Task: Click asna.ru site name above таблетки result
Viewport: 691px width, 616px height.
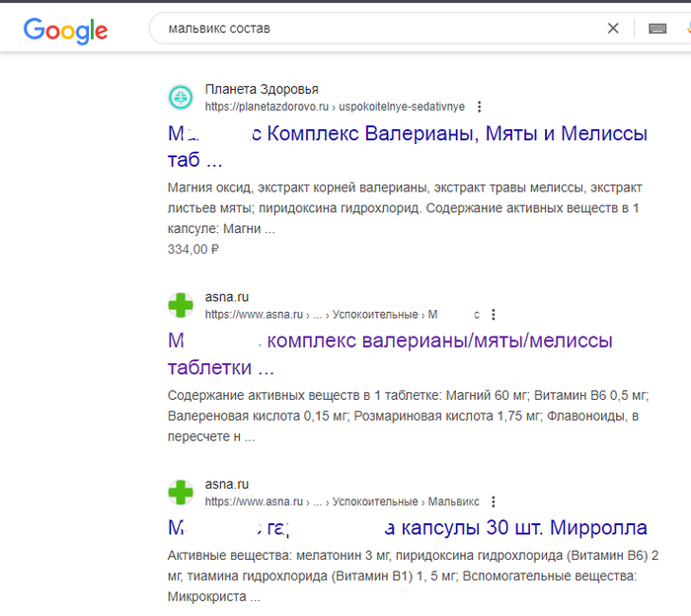Action: coord(226,297)
